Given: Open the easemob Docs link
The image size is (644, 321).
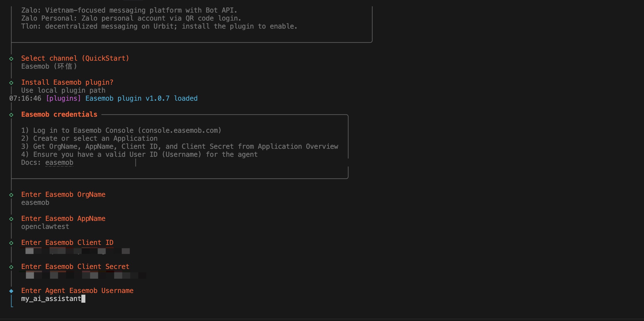Looking at the screenshot, I should coord(59,163).
